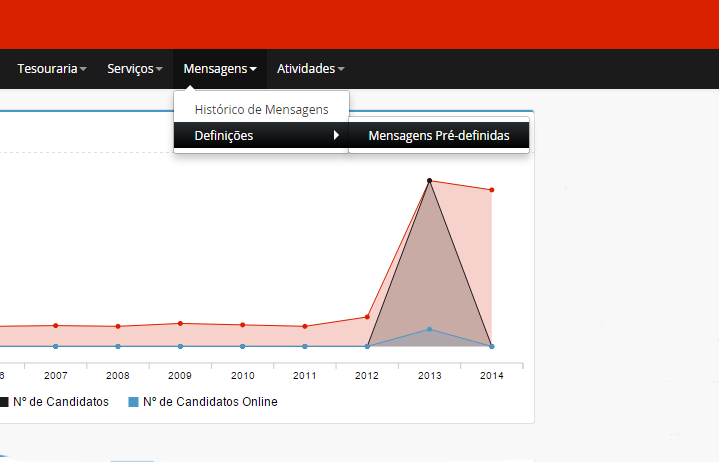The image size is (719, 462).
Task: Click the black Nº de Candidatos legend swatch
Action: (x=3, y=402)
